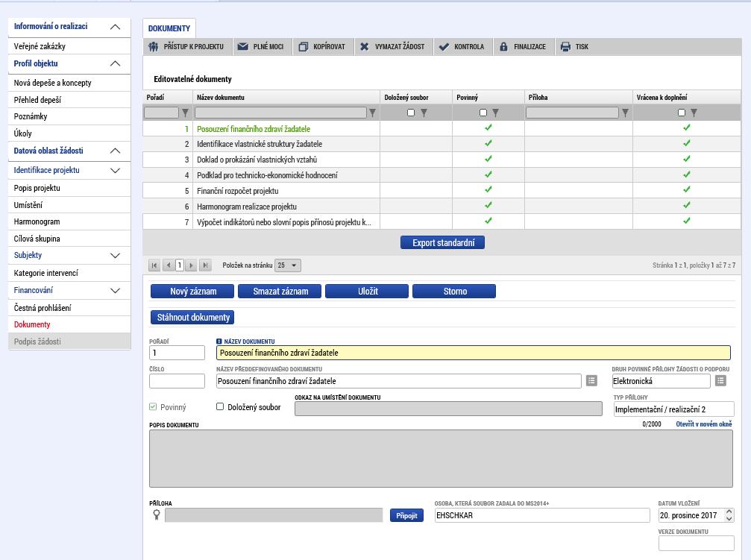
Task: Toggle the Povinný checkbox in form
Action: (x=154, y=406)
